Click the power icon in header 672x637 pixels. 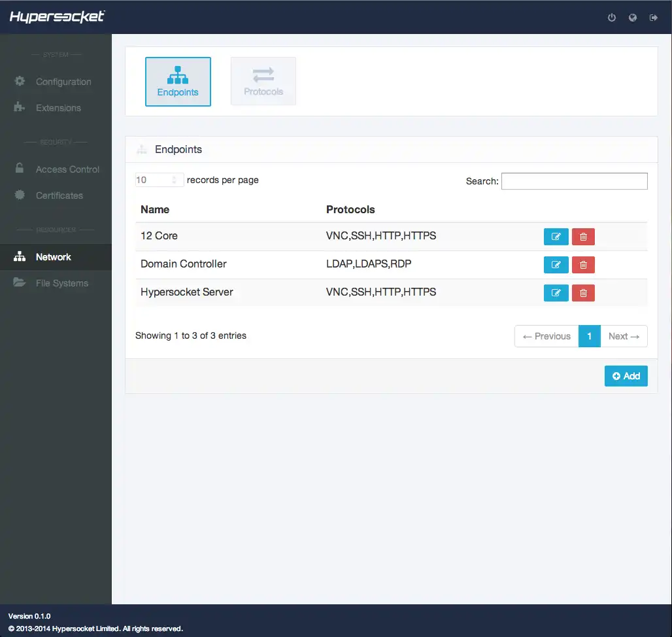[612, 18]
